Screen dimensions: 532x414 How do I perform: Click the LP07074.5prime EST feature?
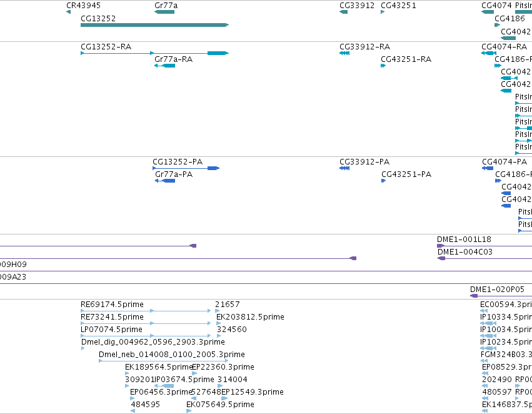(146, 336)
